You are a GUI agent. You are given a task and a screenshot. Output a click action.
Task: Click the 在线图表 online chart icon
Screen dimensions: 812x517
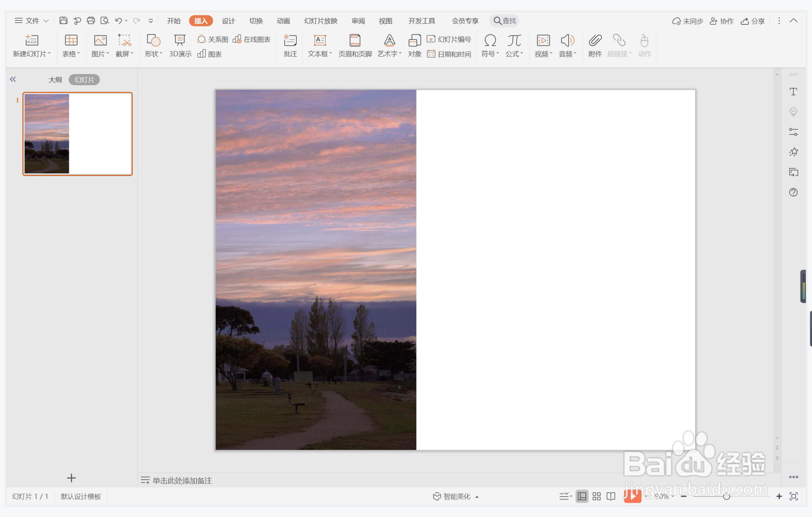[x=237, y=39]
